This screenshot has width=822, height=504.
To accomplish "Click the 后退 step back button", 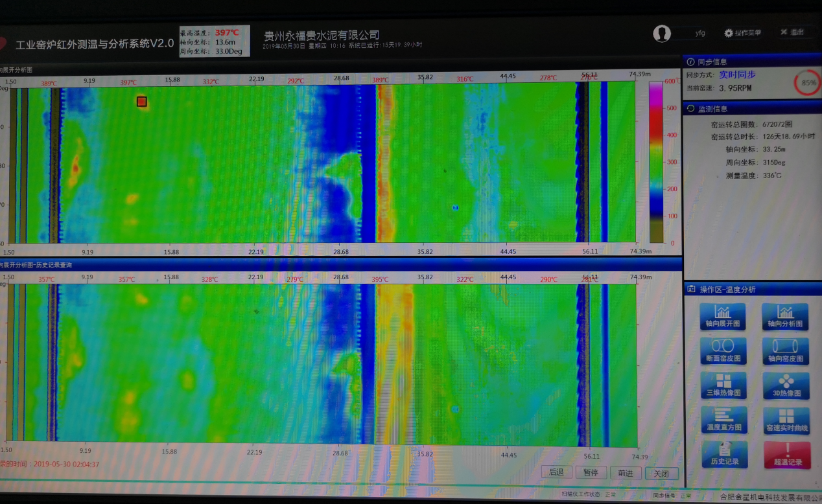I will tap(557, 473).
